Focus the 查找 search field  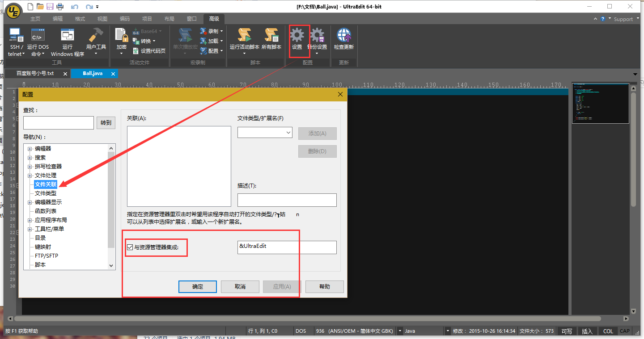(59, 123)
